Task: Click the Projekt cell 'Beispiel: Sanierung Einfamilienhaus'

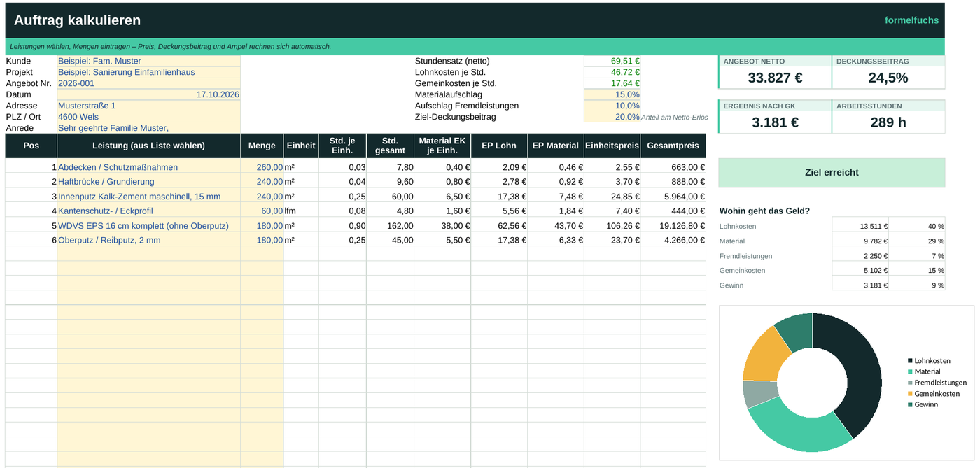Action: click(148, 72)
